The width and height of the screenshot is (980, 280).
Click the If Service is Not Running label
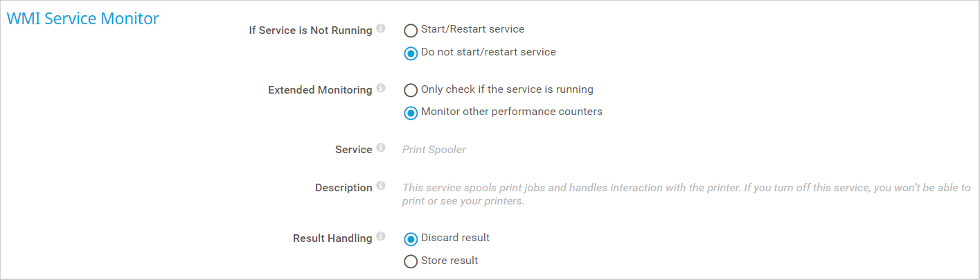point(310,30)
